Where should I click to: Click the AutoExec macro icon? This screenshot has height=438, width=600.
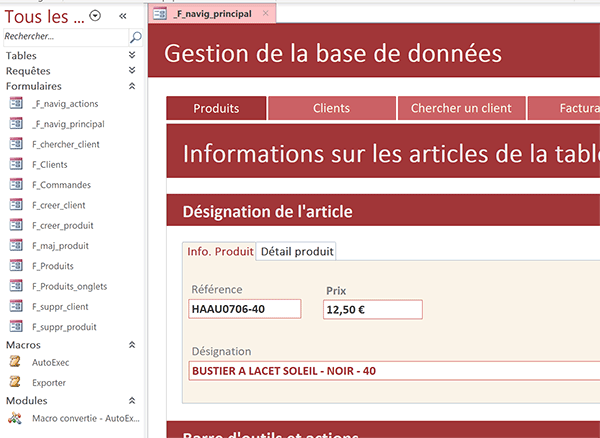[x=15, y=361]
